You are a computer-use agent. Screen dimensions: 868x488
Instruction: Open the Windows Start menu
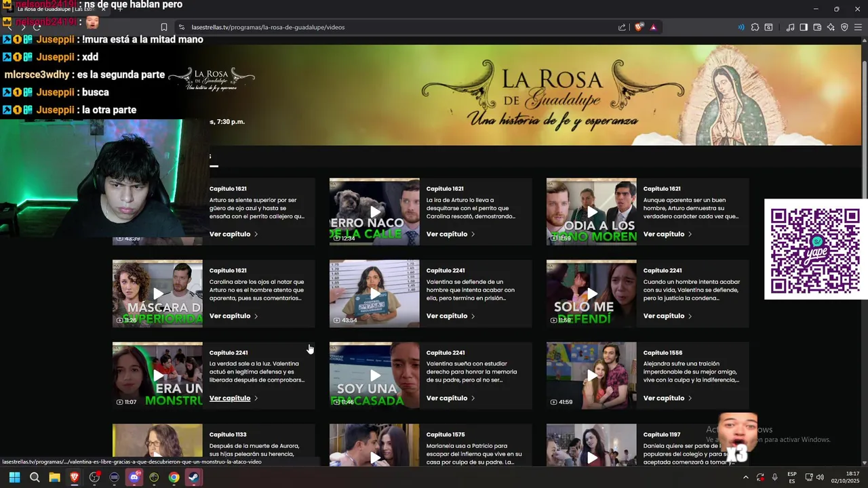14,477
